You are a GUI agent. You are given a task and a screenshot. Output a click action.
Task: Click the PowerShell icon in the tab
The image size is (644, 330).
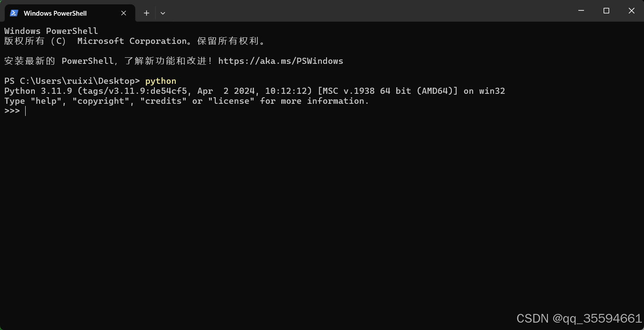point(14,13)
